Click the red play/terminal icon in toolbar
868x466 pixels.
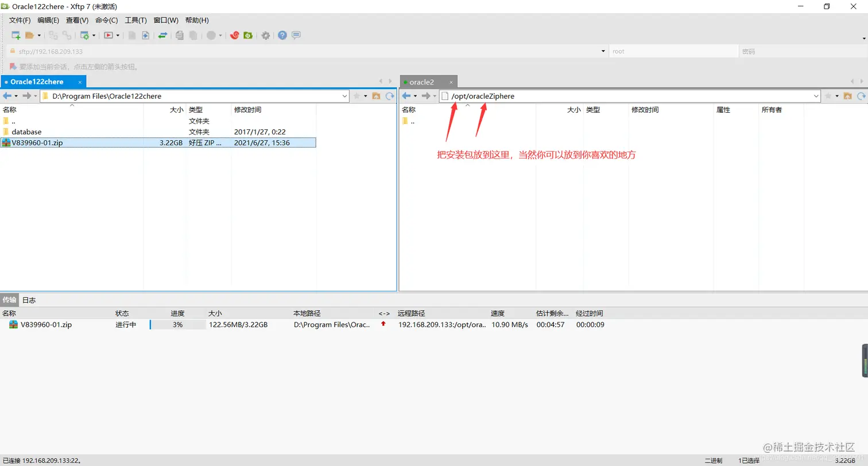[108, 36]
